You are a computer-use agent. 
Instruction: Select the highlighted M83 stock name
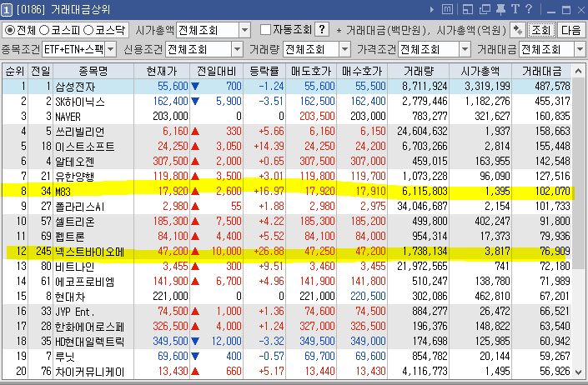pyautogui.click(x=63, y=192)
